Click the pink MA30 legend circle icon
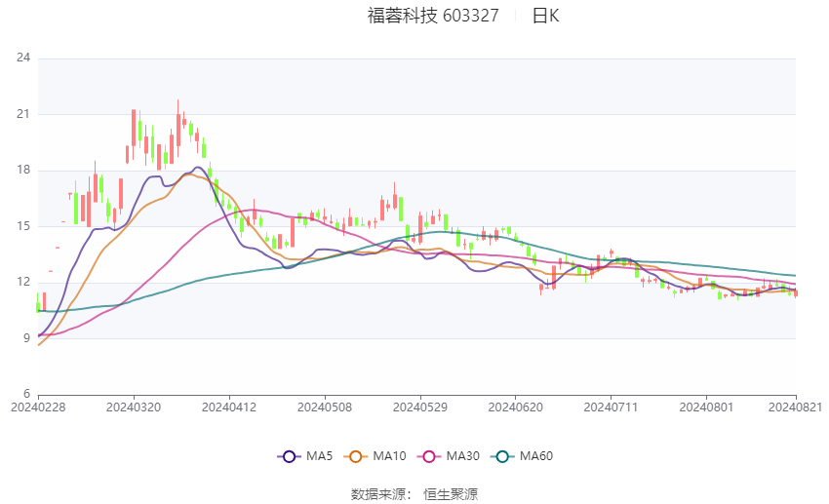829x504 pixels. (429, 456)
